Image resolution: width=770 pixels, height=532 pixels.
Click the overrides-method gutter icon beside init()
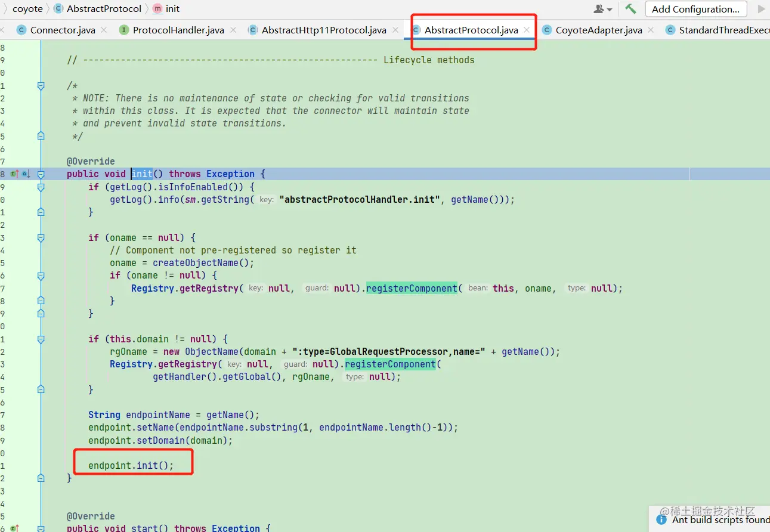point(14,174)
